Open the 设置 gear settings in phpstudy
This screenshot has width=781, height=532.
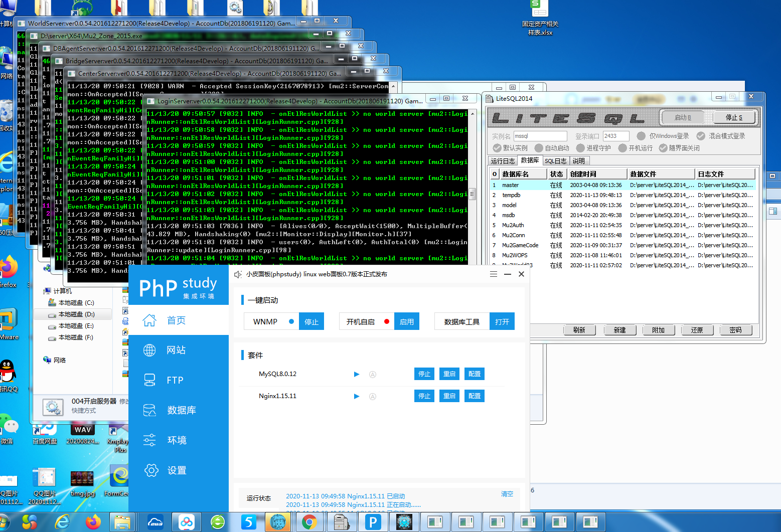click(x=178, y=470)
